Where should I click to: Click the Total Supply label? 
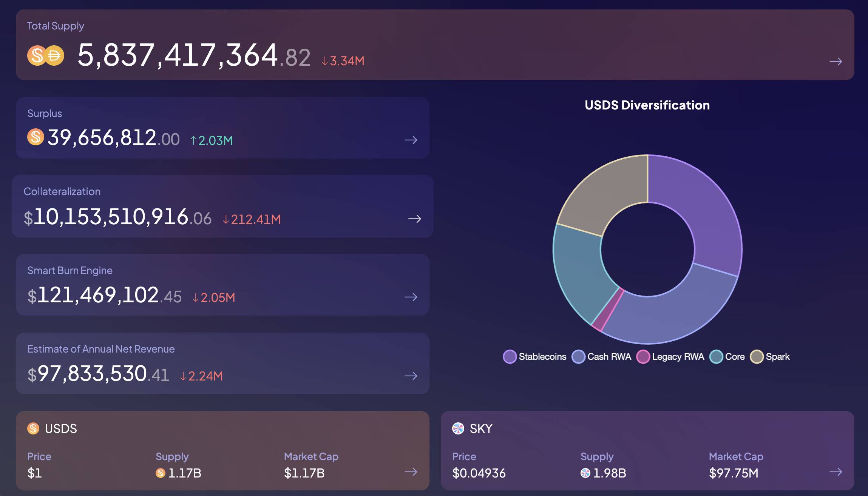(56, 26)
